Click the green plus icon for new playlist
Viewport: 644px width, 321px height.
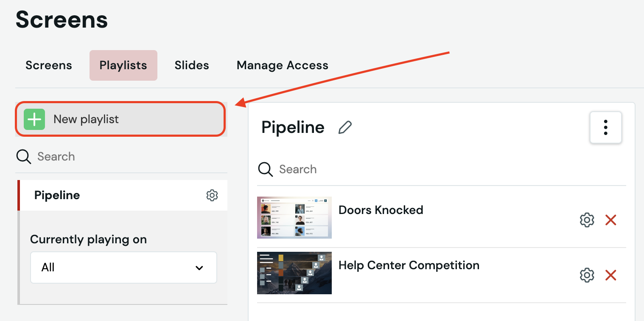point(34,119)
